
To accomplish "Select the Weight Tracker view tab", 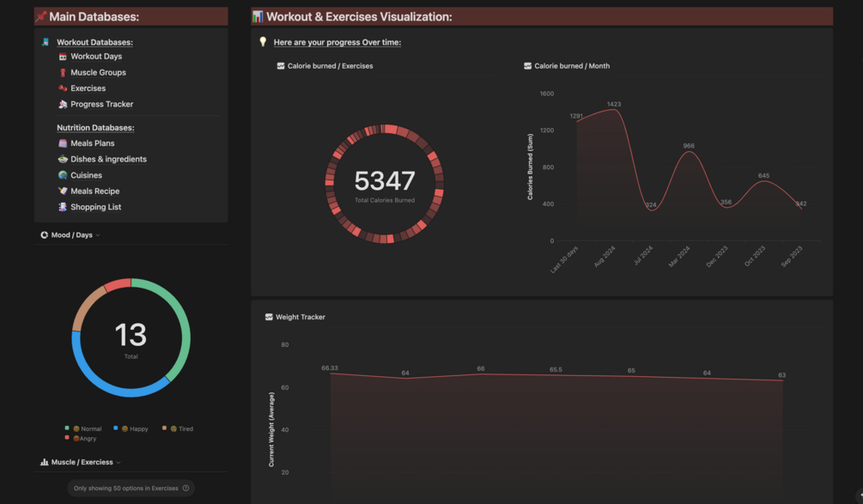I will pyautogui.click(x=295, y=317).
